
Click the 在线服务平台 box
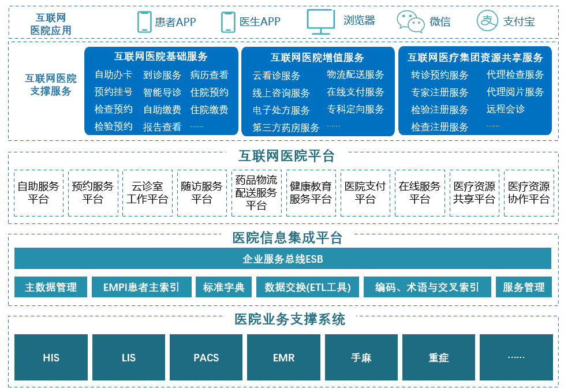[420, 193]
